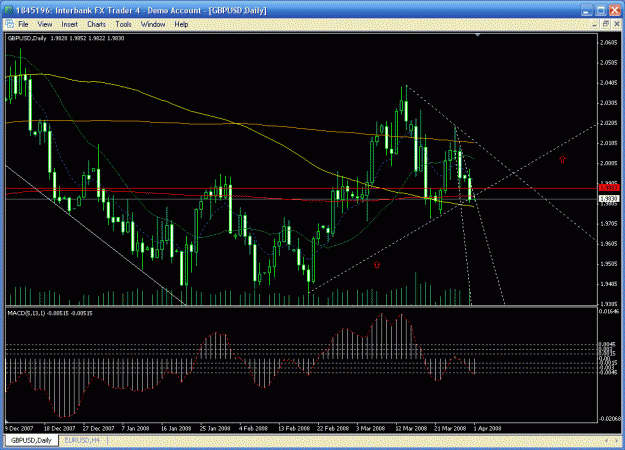Click the GBPUSD,Daily price header text

[x=66, y=38]
